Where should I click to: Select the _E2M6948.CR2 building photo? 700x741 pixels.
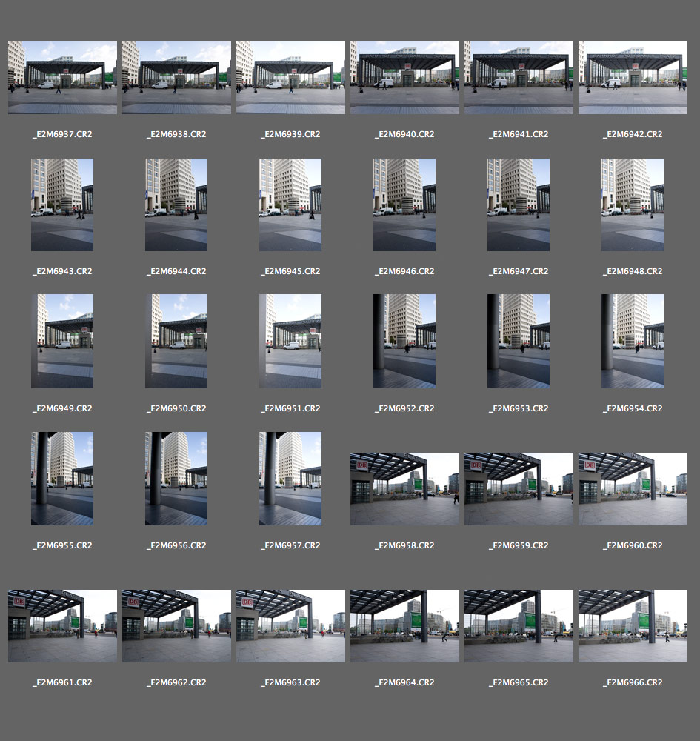tap(633, 205)
